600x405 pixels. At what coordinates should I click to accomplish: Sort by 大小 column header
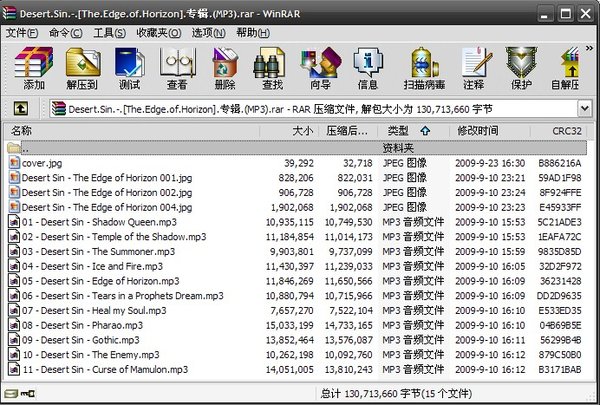click(x=289, y=131)
